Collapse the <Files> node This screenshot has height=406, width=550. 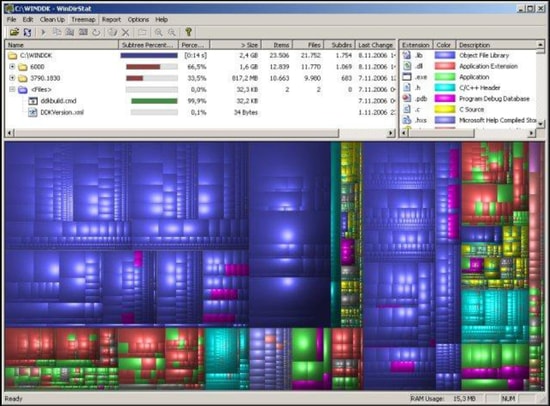pyautogui.click(x=12, y=89)
